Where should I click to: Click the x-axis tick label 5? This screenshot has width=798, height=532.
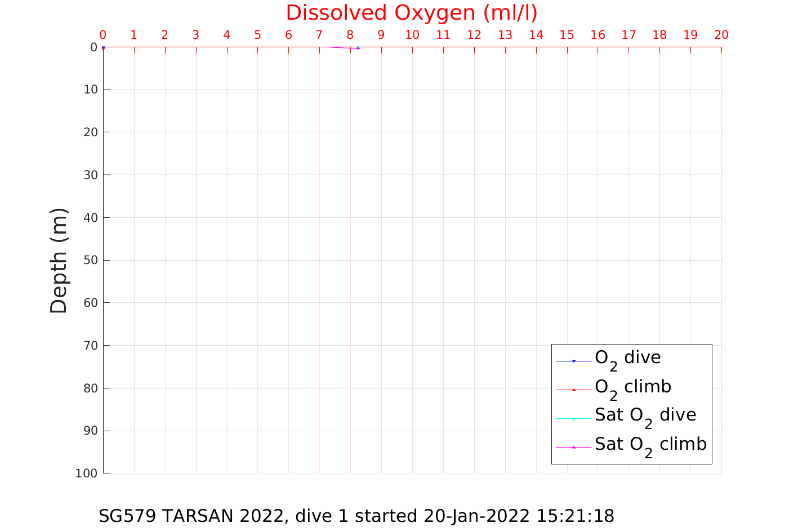tap(257, 35)
